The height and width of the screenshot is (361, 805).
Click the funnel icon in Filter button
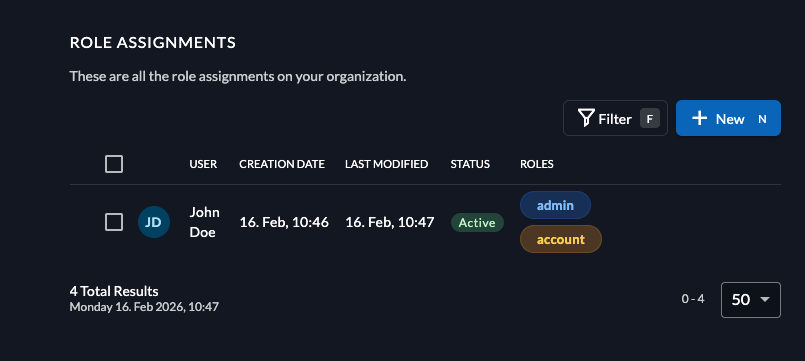pos(586,118)
